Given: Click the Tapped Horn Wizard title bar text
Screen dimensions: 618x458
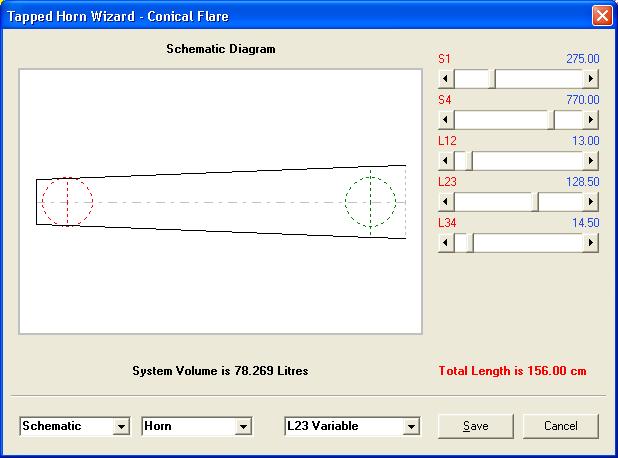Looking at the screenshot, I should point(118,16).
